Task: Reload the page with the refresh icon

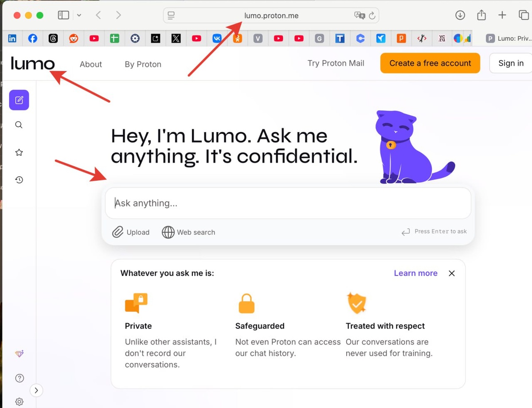Action: click(372, 16)
